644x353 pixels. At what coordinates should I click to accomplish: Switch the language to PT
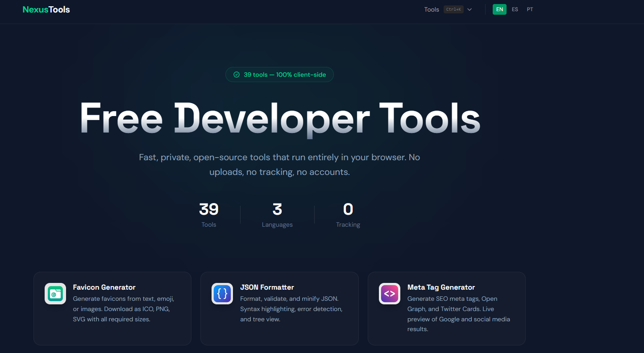point(530,9)
